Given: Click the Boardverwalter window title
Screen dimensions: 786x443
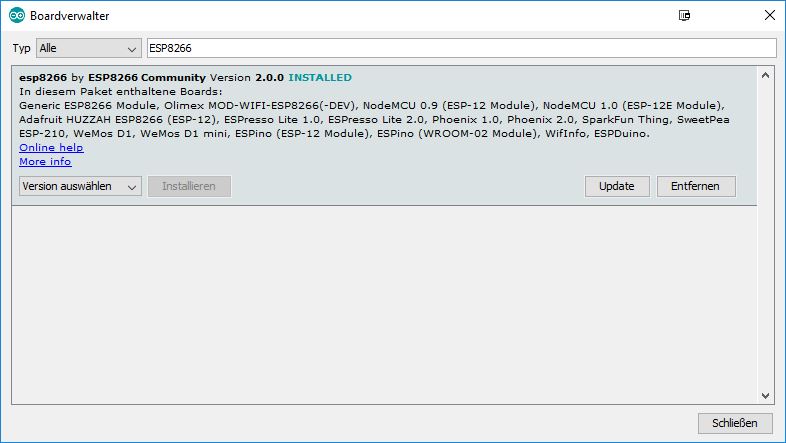Looking at the screenshot, I should 70,16.
